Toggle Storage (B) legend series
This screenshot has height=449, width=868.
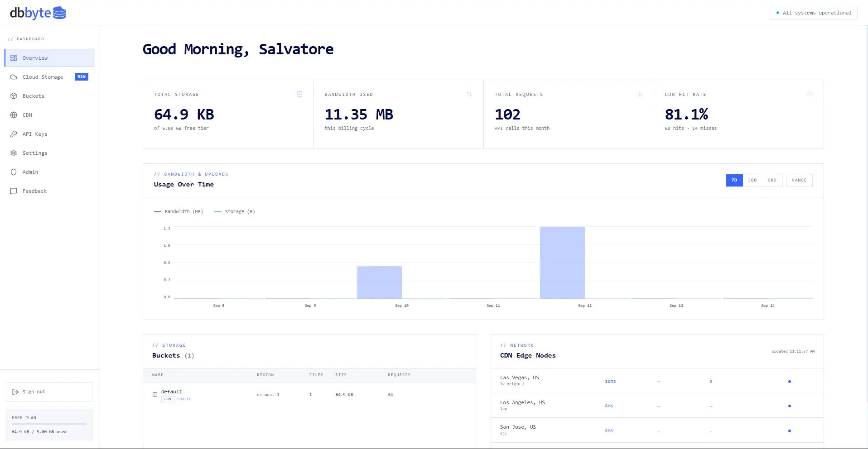coord(235,211)
